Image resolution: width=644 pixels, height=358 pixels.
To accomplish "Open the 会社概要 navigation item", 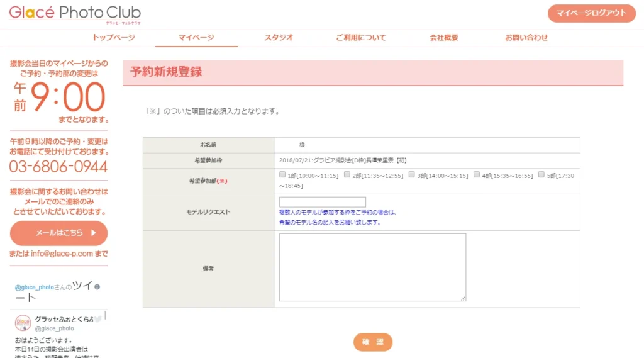I will point(444,38).
